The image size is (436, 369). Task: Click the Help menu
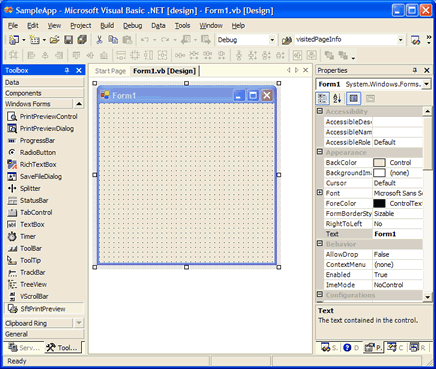pyautogui.click(x=238, y=26)
